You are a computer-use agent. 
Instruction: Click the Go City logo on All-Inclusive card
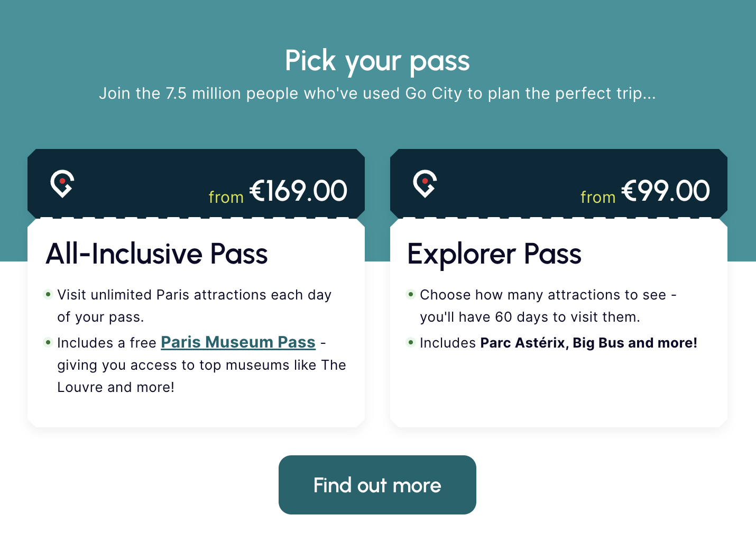(62, 183)
